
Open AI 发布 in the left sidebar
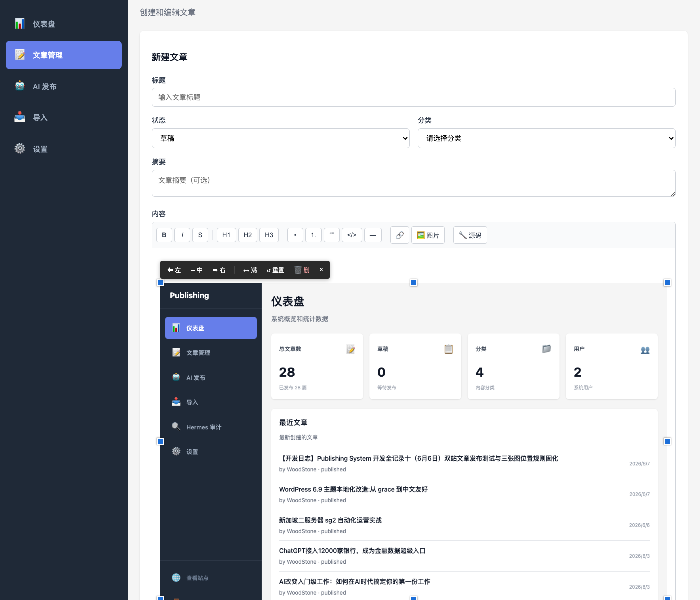(x=64, y=86)
